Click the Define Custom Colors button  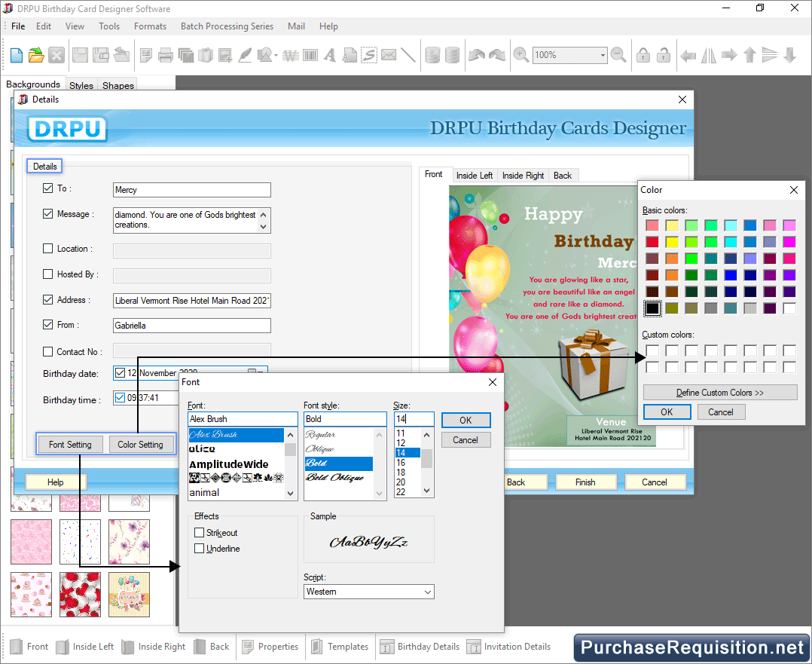tap(719, 392)
